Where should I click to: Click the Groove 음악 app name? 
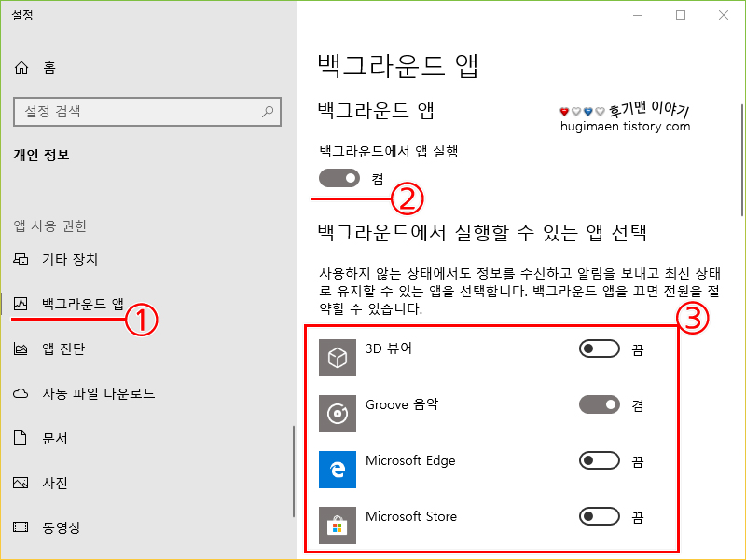[x=402, y=404]
